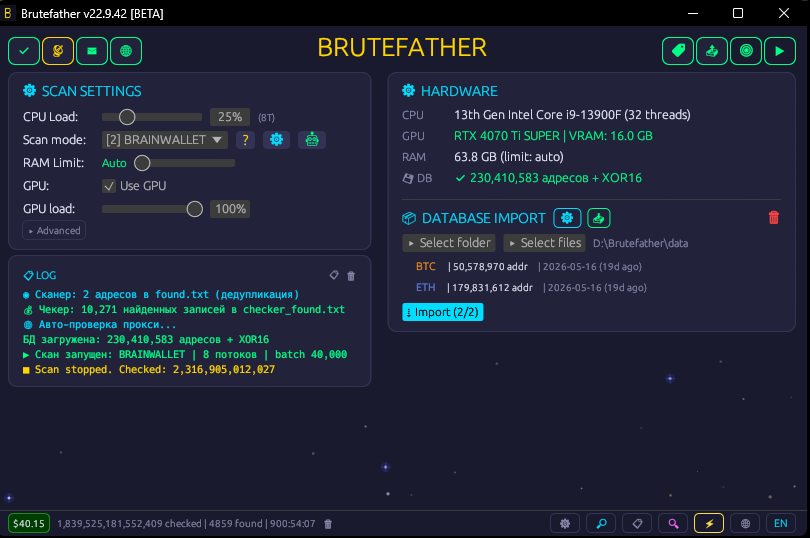The image size is (810, 538).
Task: Click the 'Scan stopped. Checked' log line
Action: coord(149,370)
